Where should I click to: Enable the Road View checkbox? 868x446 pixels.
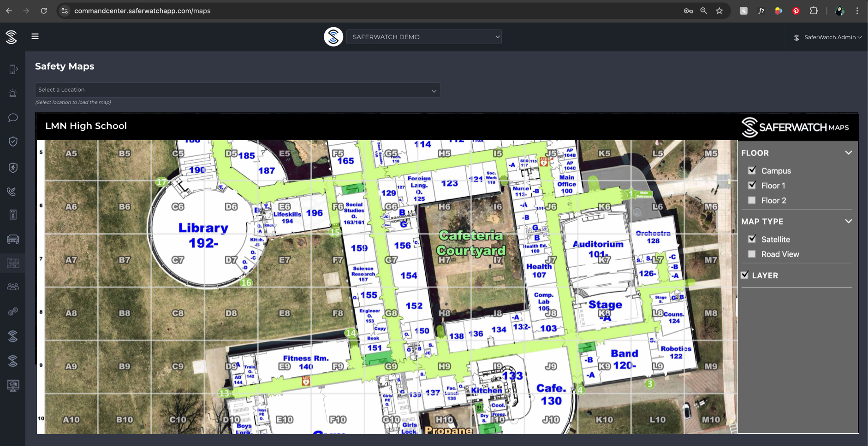tap(752, 254)
